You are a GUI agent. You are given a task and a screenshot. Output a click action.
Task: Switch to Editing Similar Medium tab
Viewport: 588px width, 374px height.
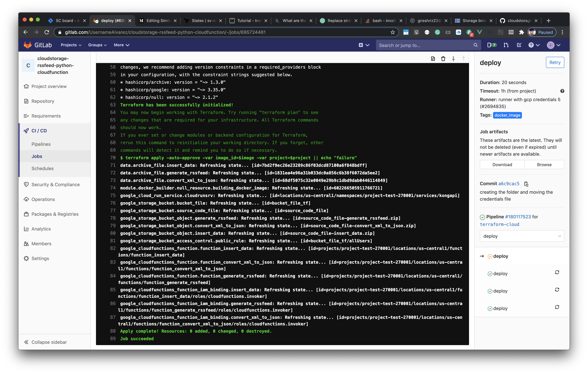157,21
